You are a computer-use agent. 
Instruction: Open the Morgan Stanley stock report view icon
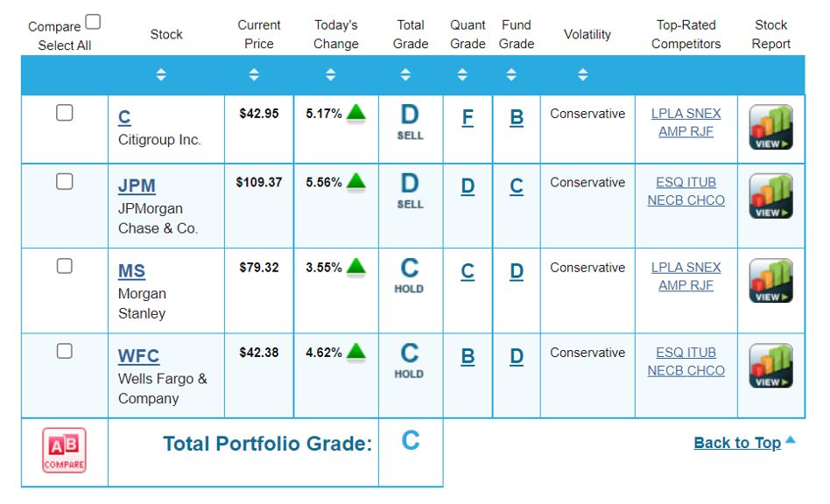[x=770, y=281]
